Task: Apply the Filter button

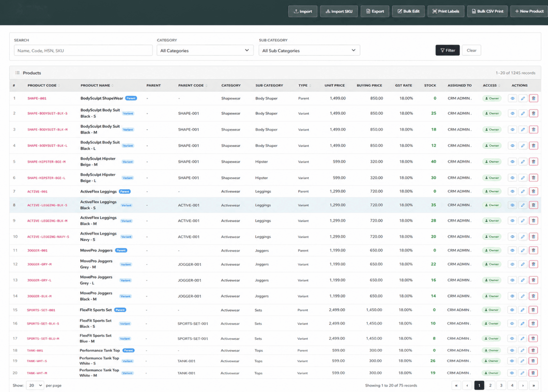Action: (448, 50)
